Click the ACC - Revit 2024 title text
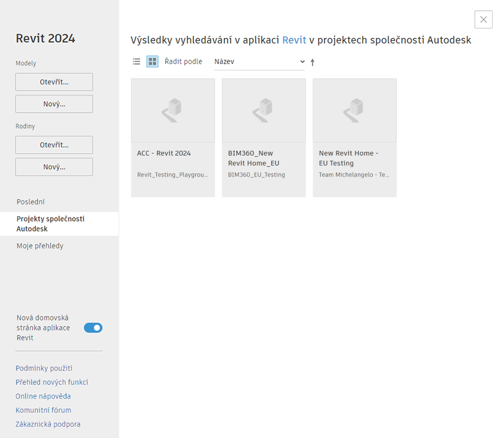Viewport: 504px width, 438px height. click(x=164, y=153)
